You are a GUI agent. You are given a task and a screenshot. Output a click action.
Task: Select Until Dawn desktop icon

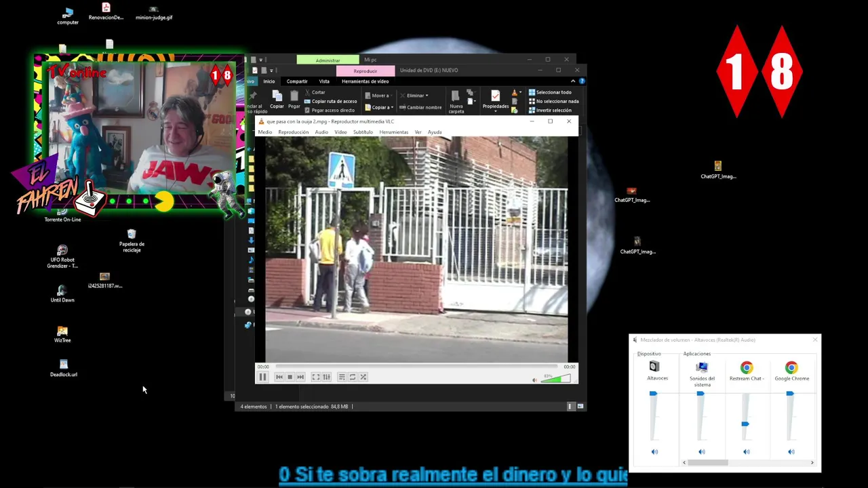coord(62,293)
